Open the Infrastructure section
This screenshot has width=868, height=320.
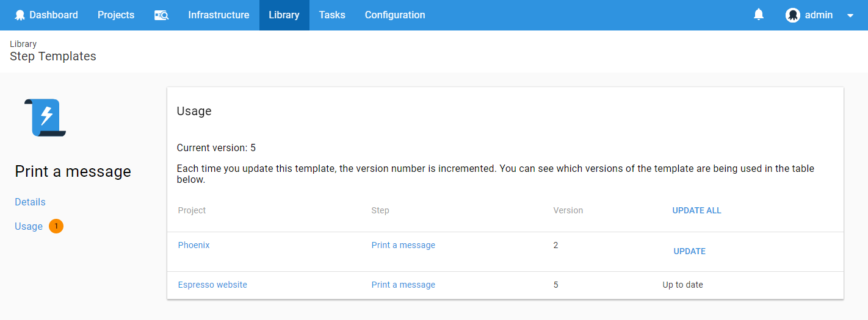[219, 15]
